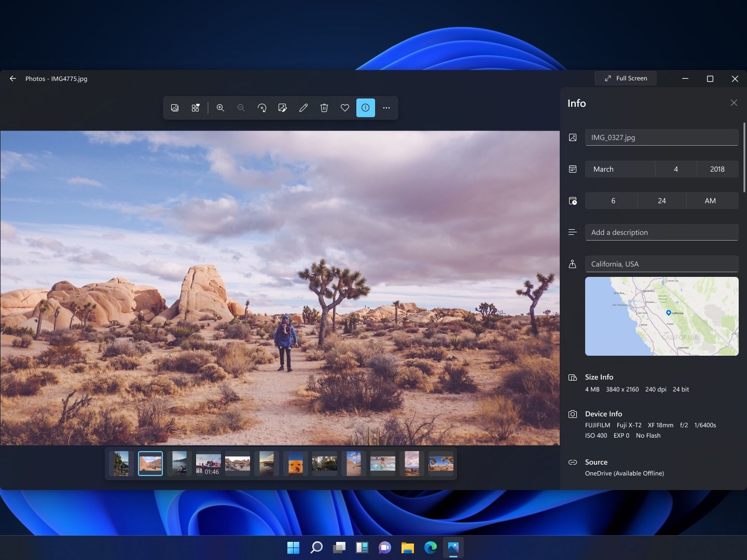Open the edit image tool
Image resolution: width=747 pixels, height=560 pixels.
[283, 108]
